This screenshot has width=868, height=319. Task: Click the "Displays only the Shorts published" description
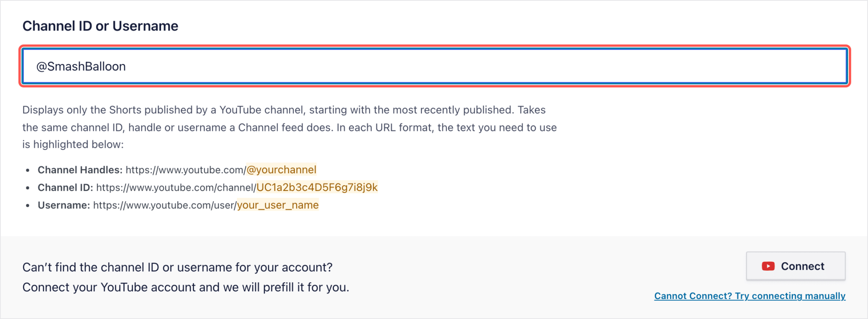289,127
